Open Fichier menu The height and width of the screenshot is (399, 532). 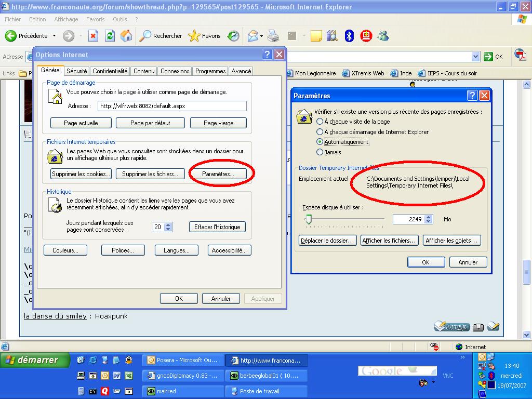pos(13,19)
